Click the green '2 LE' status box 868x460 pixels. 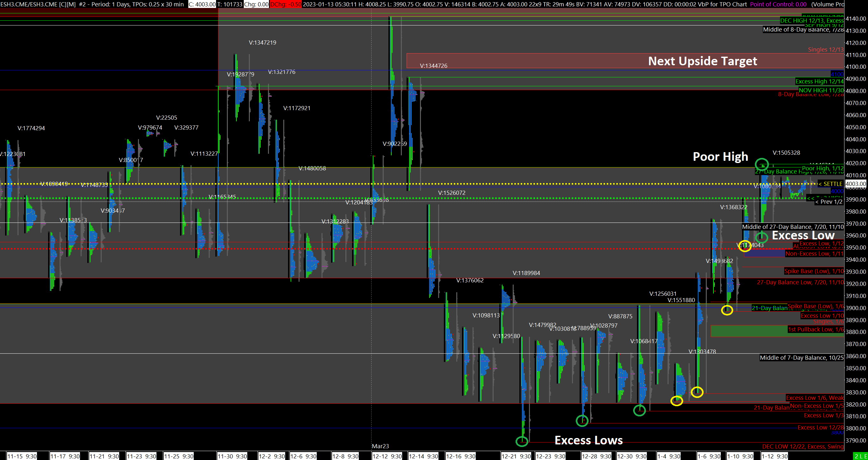[x=861, y=456]
